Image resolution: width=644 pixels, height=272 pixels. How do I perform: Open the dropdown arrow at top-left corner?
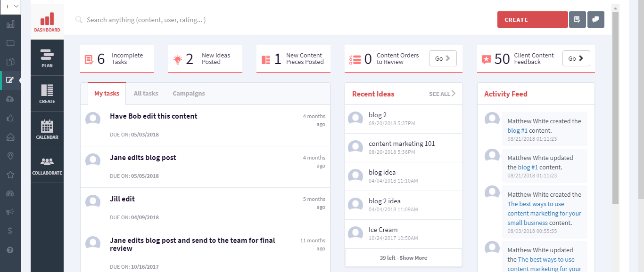point(17,7)
